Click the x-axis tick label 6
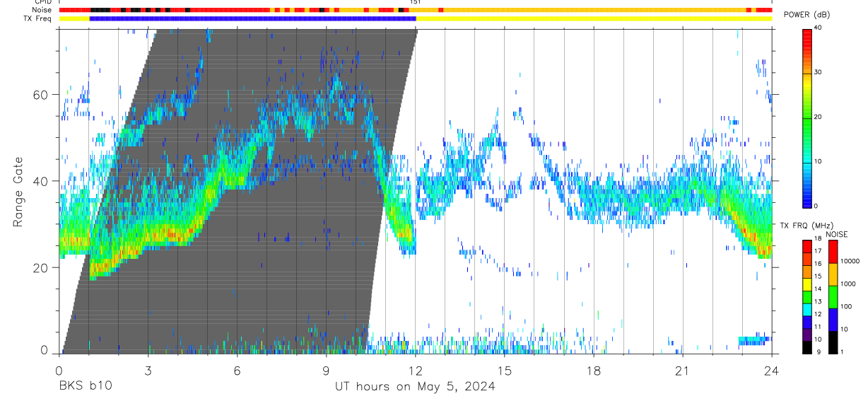This screenshot has height=401, width=868. [237, 371]
